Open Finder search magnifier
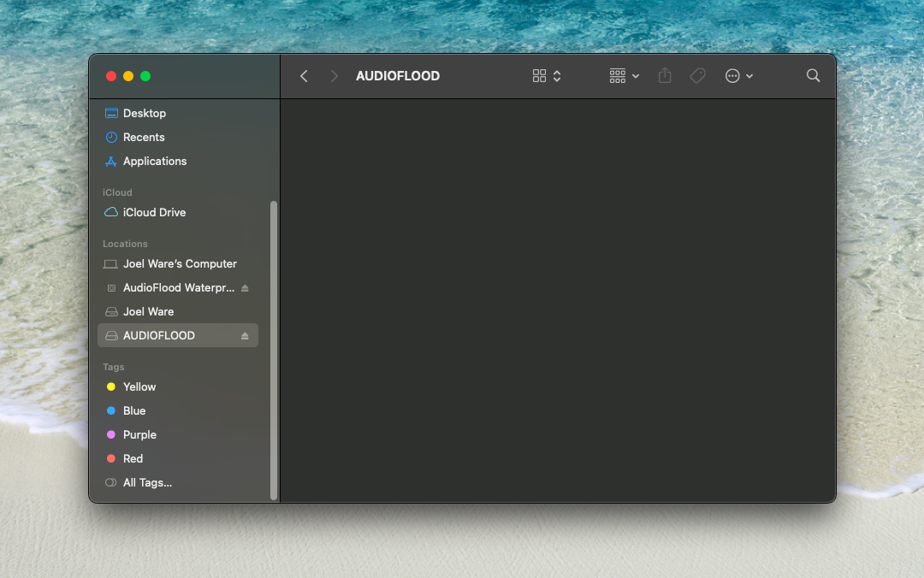The image size is (924, 578). 814,75
